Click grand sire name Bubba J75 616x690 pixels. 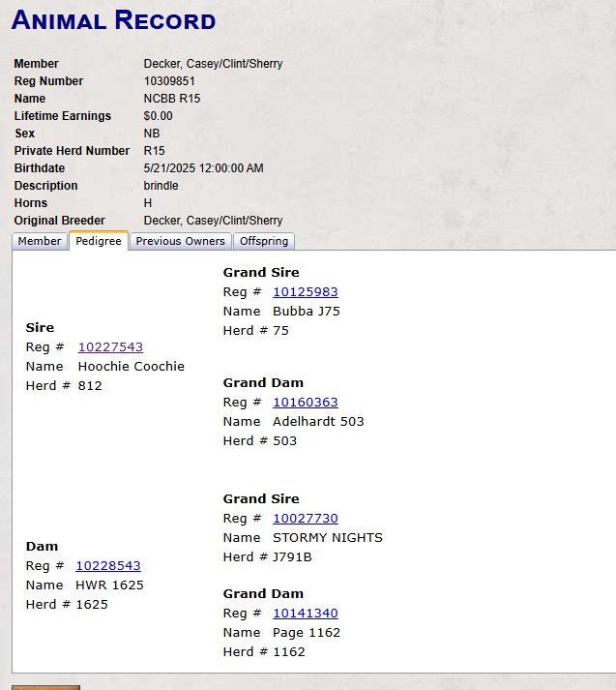click(x=306, y=311)
